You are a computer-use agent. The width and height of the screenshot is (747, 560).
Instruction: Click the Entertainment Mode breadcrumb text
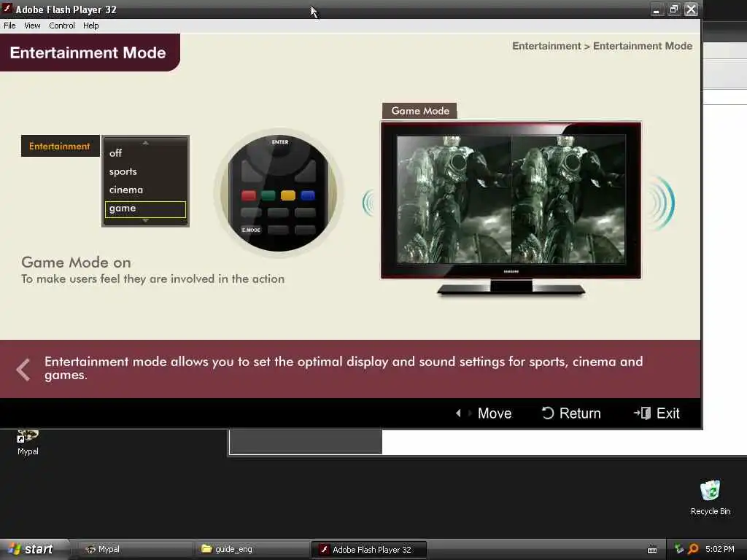pos(643,46)
